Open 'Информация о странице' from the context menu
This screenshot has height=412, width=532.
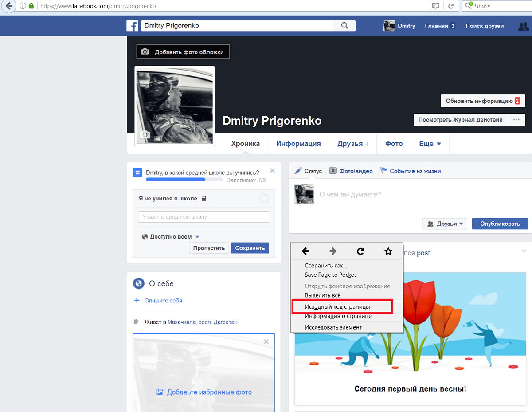[x=347, y=316]
